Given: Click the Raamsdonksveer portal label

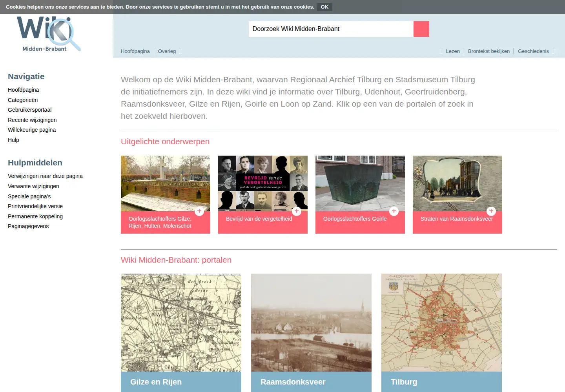Looking at the screenshot, I should 293,382.
